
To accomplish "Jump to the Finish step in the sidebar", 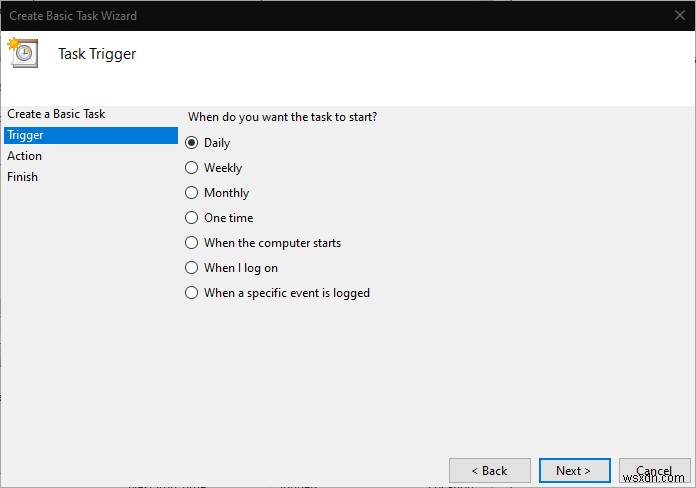I will coord(23,177).
